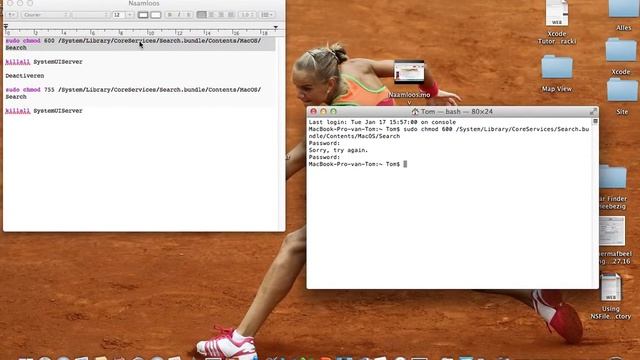
Task: Click the first 'sudo chmod 600' line in TextEdit
Action: (x=133, y=44)
